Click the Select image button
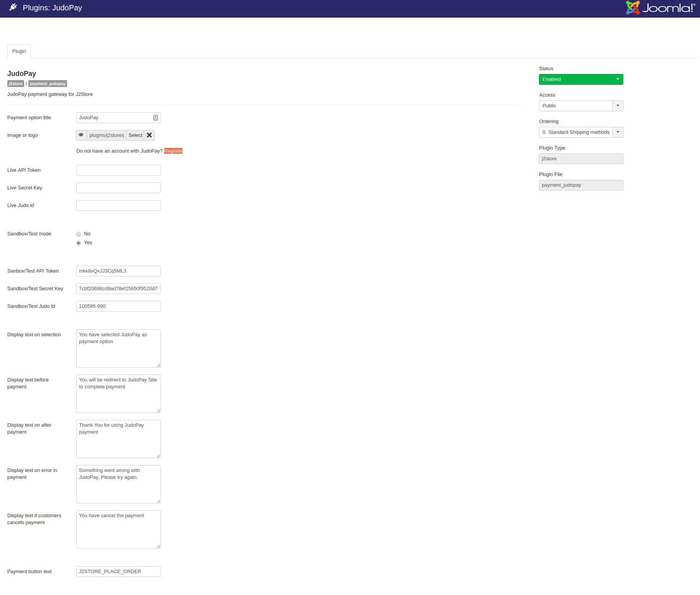 (135, 135)
